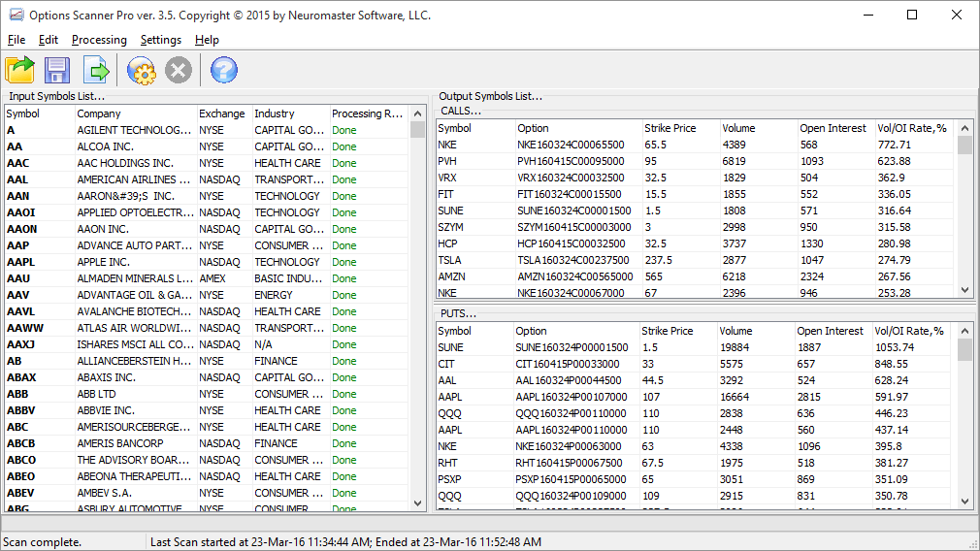This screenshot has width=980, height=551.
Task: Open the File menu
Action: point(16,40)
